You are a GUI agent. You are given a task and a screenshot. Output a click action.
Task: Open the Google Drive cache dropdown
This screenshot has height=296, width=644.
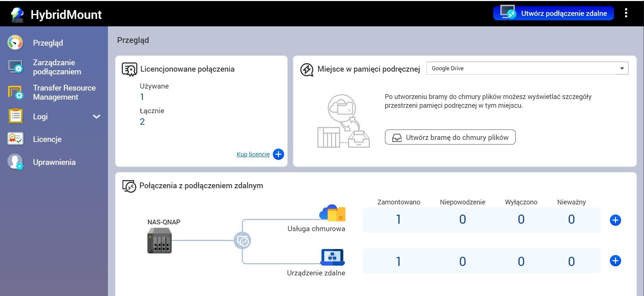coord(527,68)
